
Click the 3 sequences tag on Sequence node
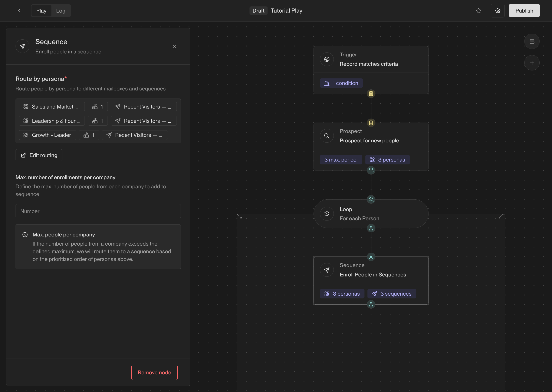click(x=391, y=294)
